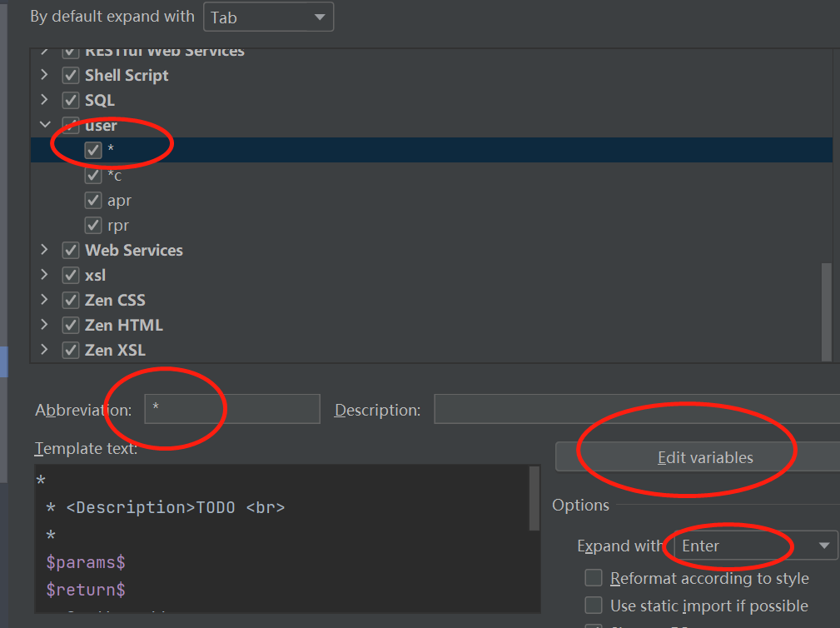Select the SQL group label
The height and width of the screenshot is (628, 840).
tap(100, 100)
